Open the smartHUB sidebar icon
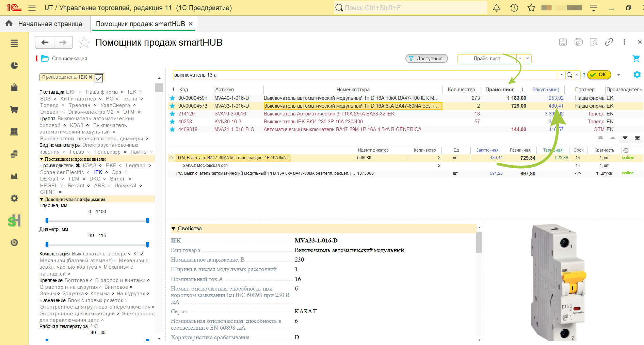The height and width of the screenshot is (345, 644). (14, 220)
